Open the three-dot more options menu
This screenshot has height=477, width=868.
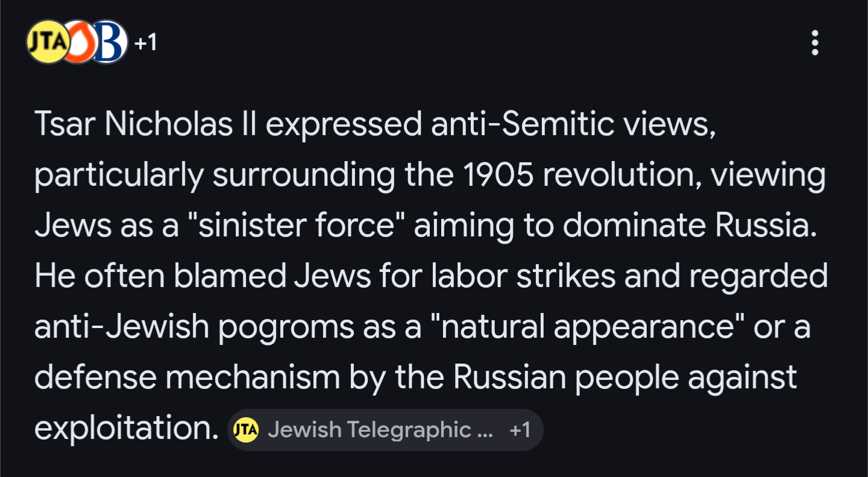(x=815, y=43)
